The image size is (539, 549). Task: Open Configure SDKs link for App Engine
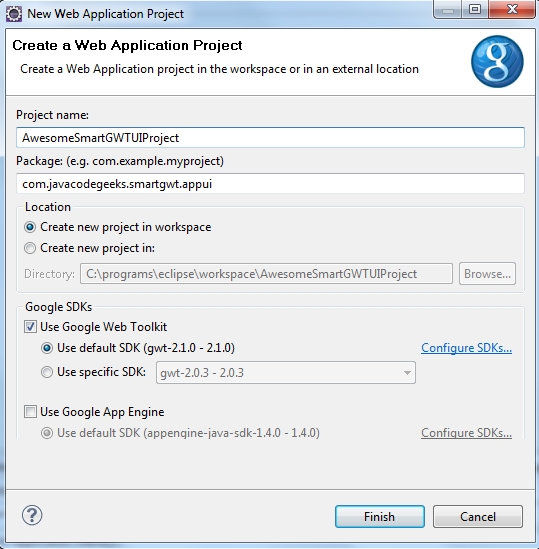(466, 433)
